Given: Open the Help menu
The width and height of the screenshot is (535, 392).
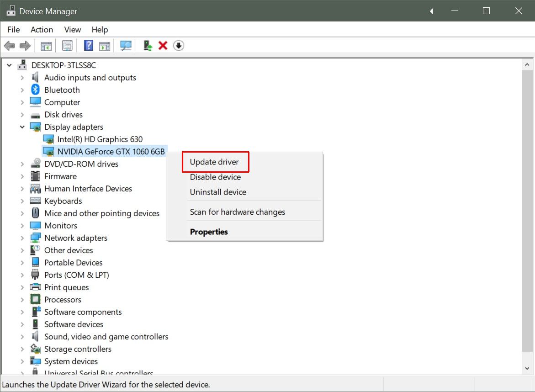Looking at the screenshot, I should pos(100,30).
